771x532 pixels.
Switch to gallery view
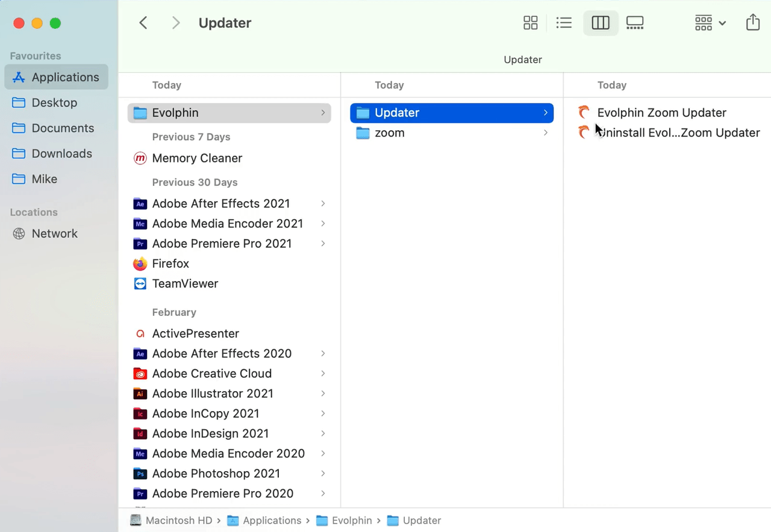click(x=635, y=23)
